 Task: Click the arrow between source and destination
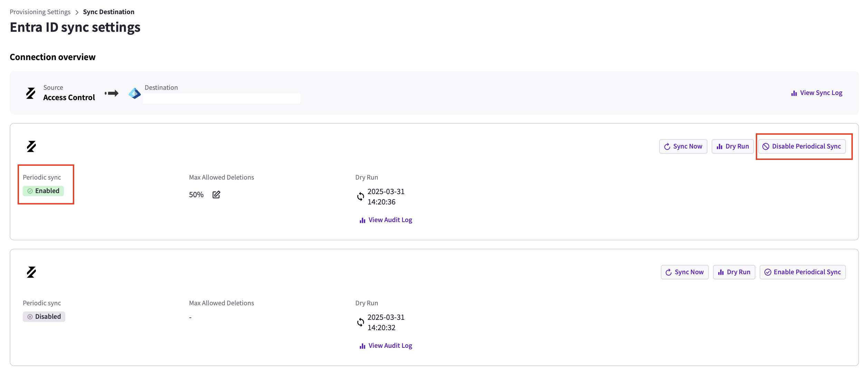[112, 93]
